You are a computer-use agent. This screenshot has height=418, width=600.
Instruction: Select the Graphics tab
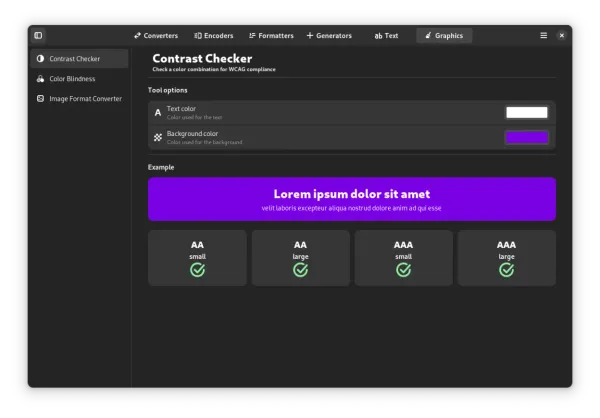point(444,36)
